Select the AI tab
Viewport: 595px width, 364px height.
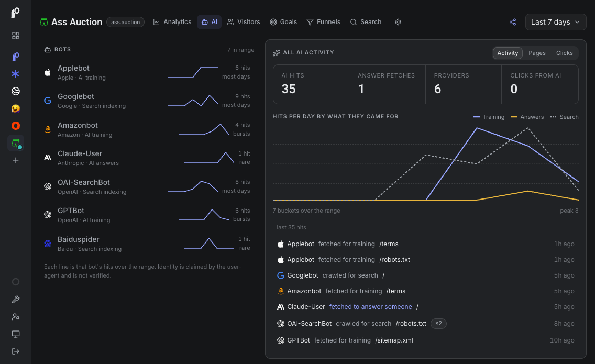pos(209,22)
